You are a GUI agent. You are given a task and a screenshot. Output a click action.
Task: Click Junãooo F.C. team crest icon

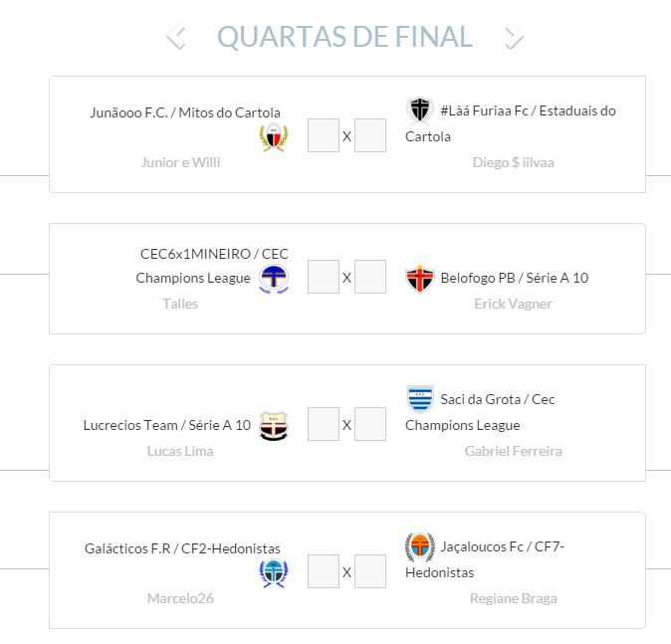(274, 137)
